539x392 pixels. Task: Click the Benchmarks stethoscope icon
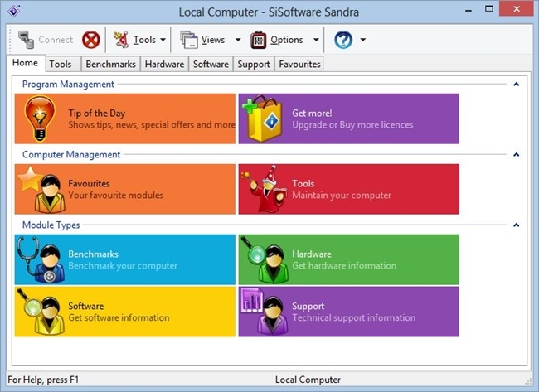pyautogui.click(x=41, y=259)
